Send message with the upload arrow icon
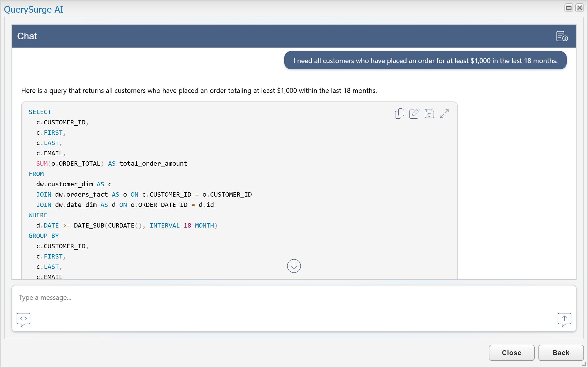Viewport: 588px width, 368px height. (564, 319)
